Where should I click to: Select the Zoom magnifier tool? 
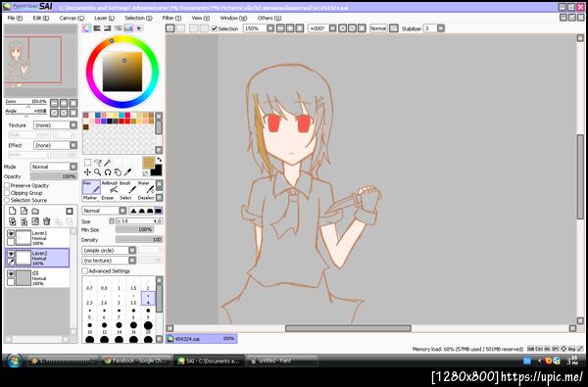tap(97, 172)
